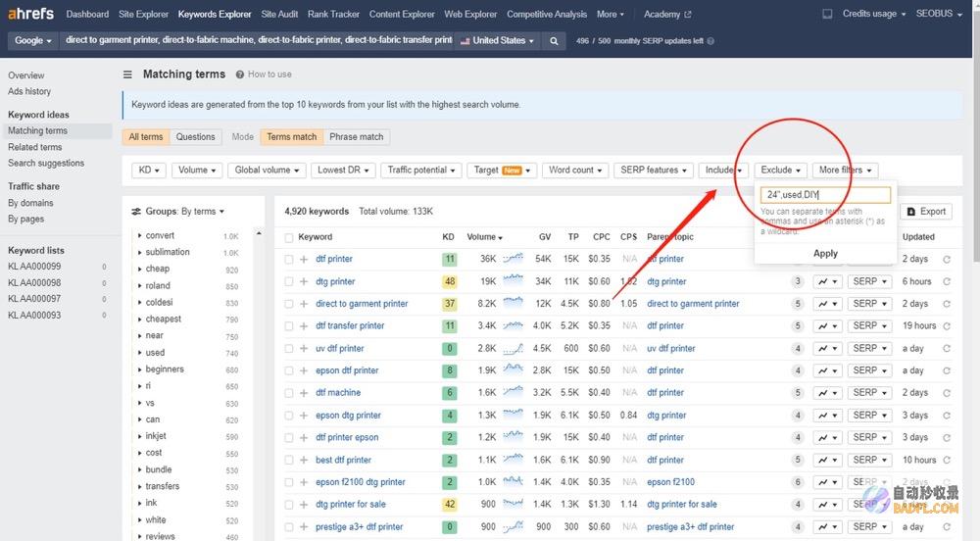Switch to the Questions tab
Image resolution: width=980 pixels, height=541 pixels.
(195, 137)
